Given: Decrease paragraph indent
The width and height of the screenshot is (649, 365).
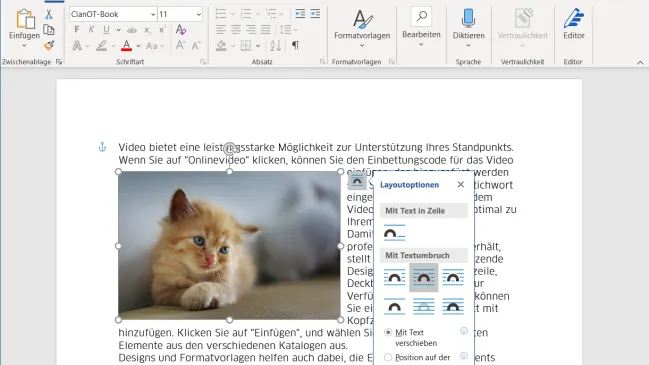Looking at the screenshot, I should (x=300, y=14).
